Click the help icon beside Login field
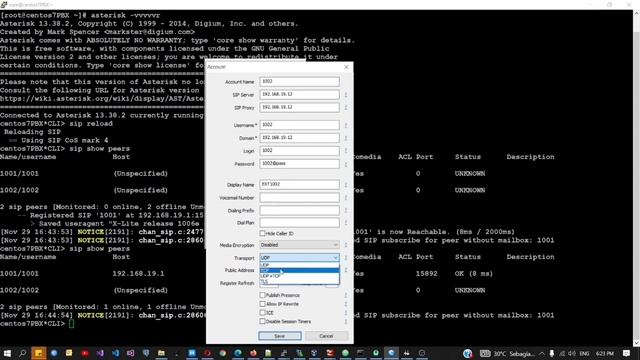The height and width of the screenshot is (360, 640). pyautogui.click(x=346, y=151)
